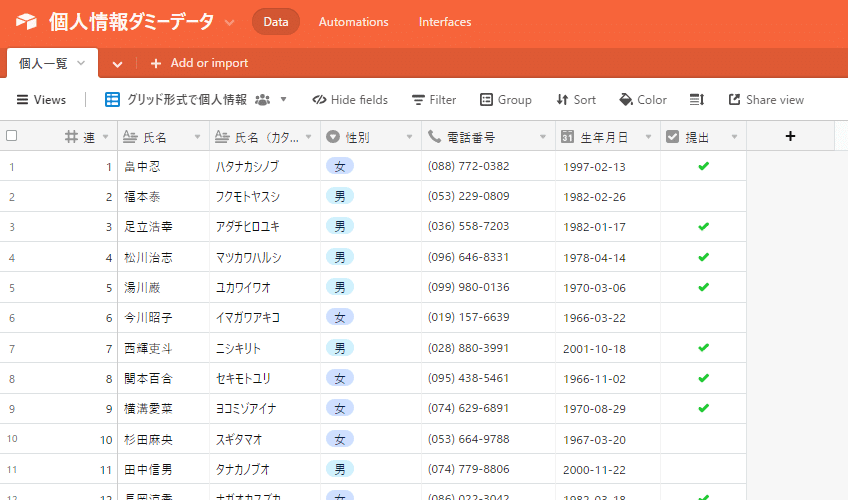Image resolution: width=848 pixels, height=500 pixels.
Task: Open the Group menu
Action: point(506,99)
